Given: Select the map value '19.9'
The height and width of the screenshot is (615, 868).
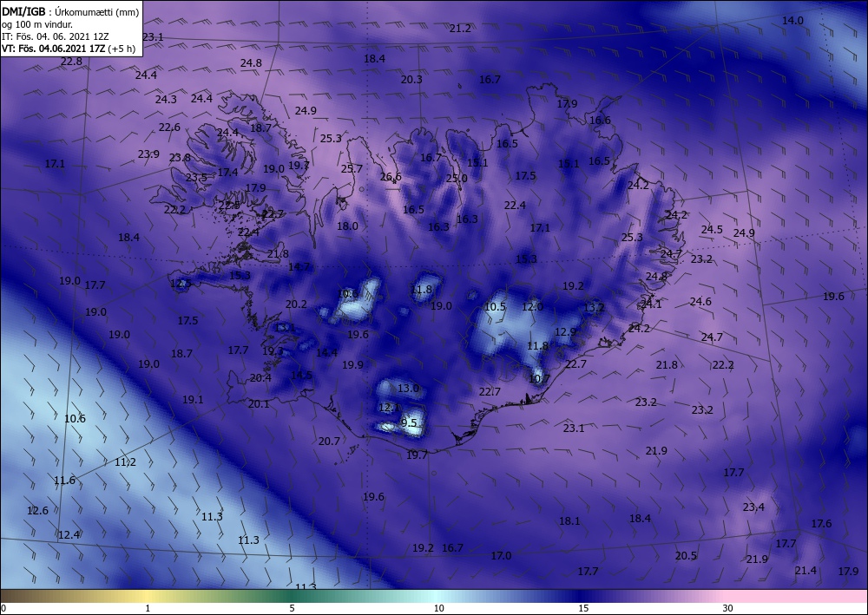Looking at the screenshot, I should (x=352, y=365).
